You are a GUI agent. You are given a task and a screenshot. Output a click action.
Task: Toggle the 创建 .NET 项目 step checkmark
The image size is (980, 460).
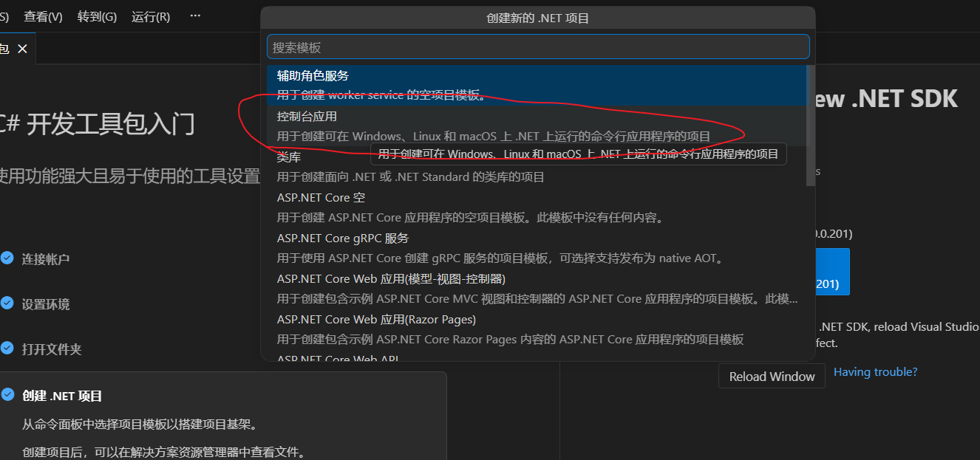[x=7, y=395]
